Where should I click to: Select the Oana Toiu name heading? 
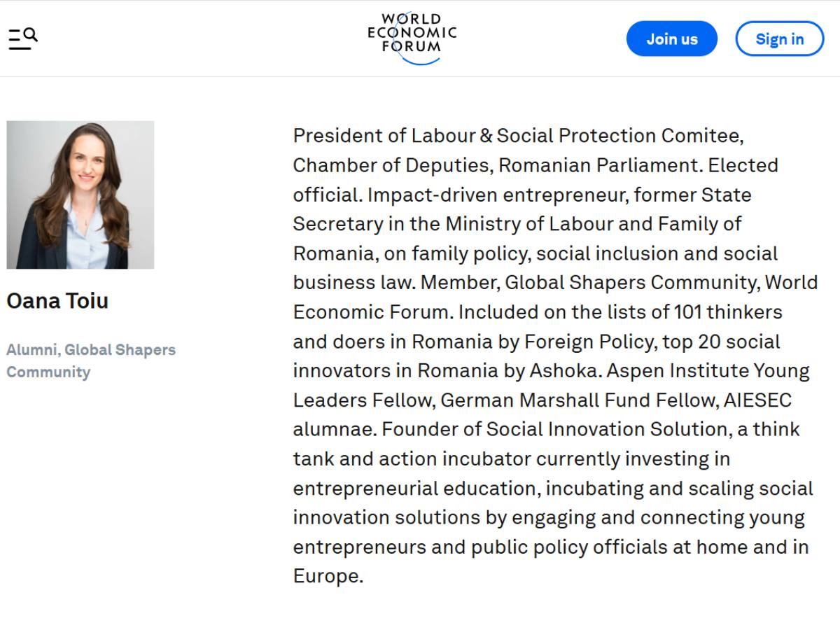57,301
